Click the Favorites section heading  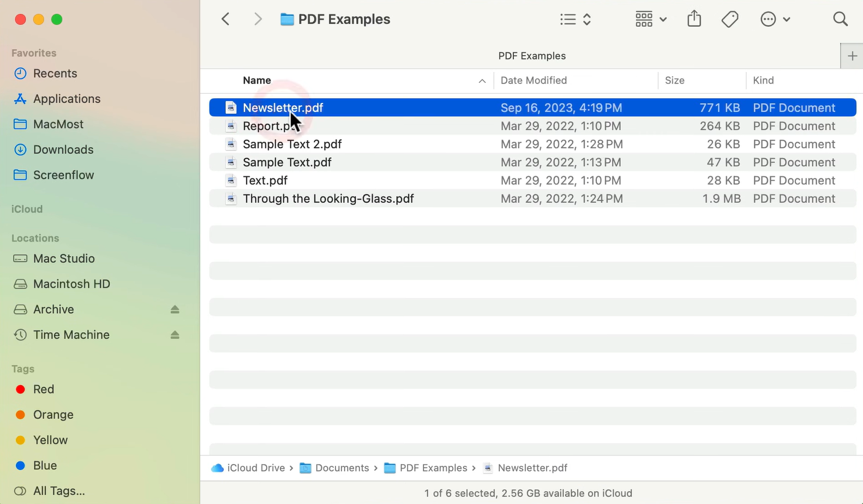(34, 53)
